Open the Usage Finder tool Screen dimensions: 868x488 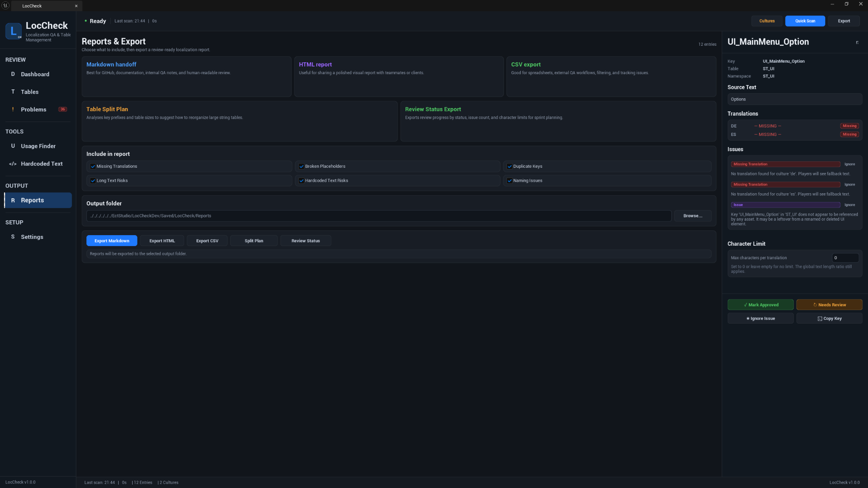point(38,146)
